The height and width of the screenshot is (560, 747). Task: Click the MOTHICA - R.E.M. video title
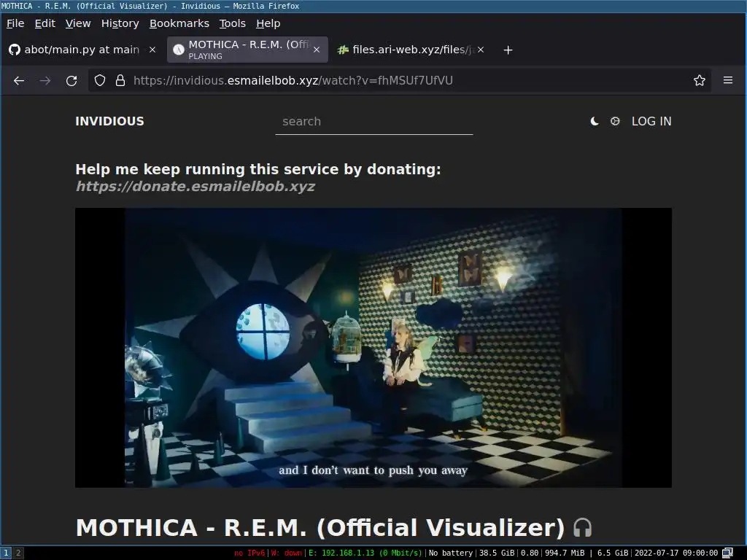tap(320, 528)
